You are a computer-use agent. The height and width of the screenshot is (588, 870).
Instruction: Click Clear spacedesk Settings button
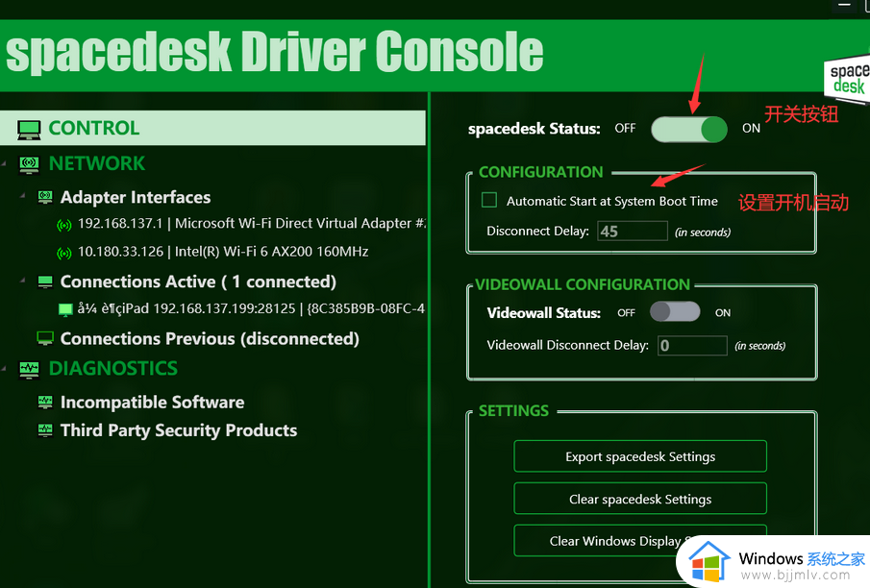click(x=640, y=500)
